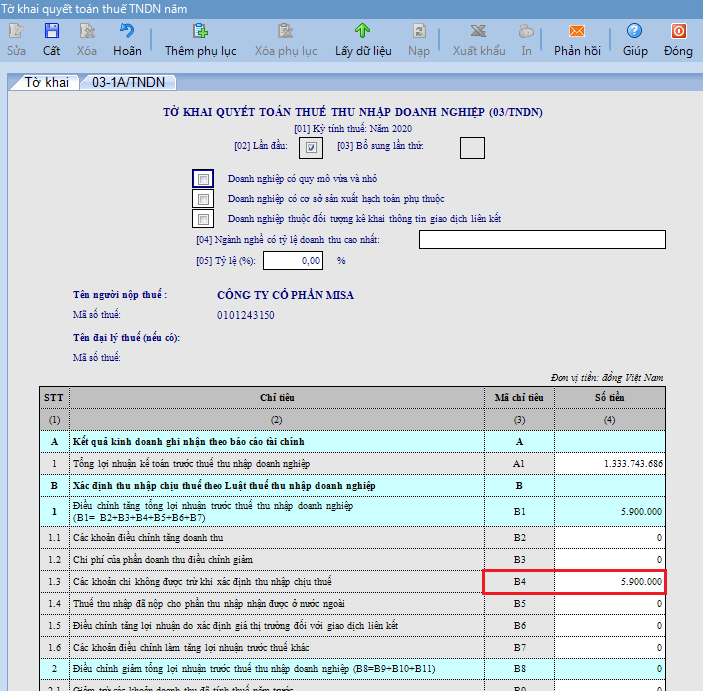The height and width of the screenshot is (691, 703).
Task: Save the form with the Cất icon
Action: 52,31
